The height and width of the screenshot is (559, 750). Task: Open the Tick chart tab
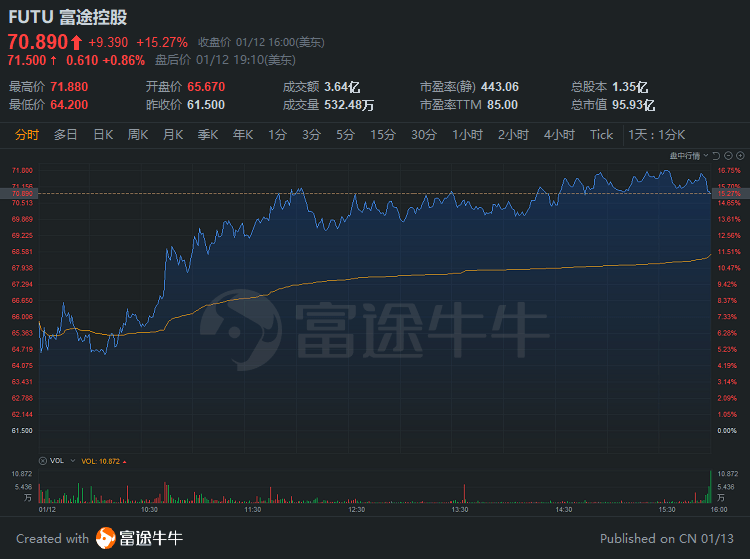(601, 135)
